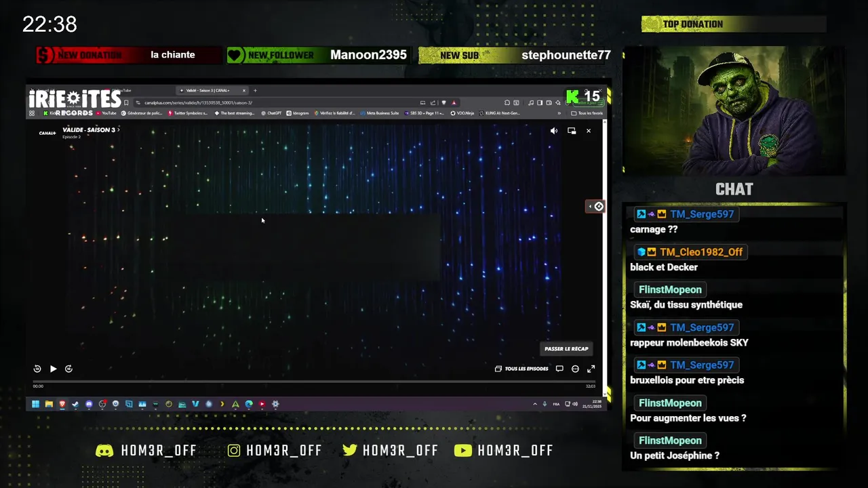Open the VALIDÉ - SAISON 3 title link

pos(91,129)
